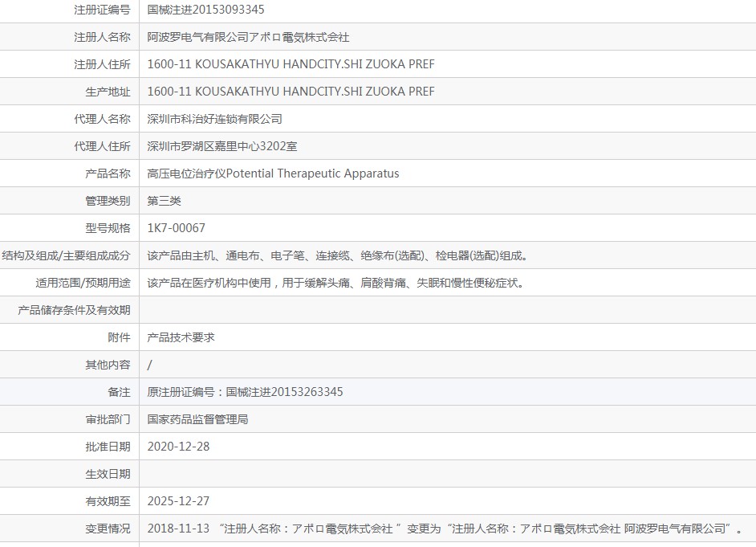Click the 变更情况 label
Screen dimensions: 756x547
pos(108,529)
